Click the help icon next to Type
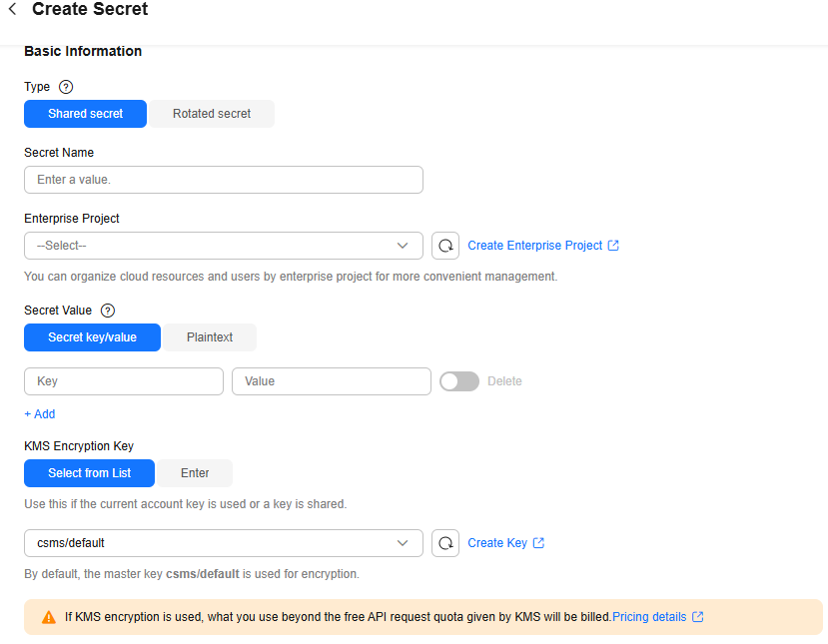 (66, 87)
